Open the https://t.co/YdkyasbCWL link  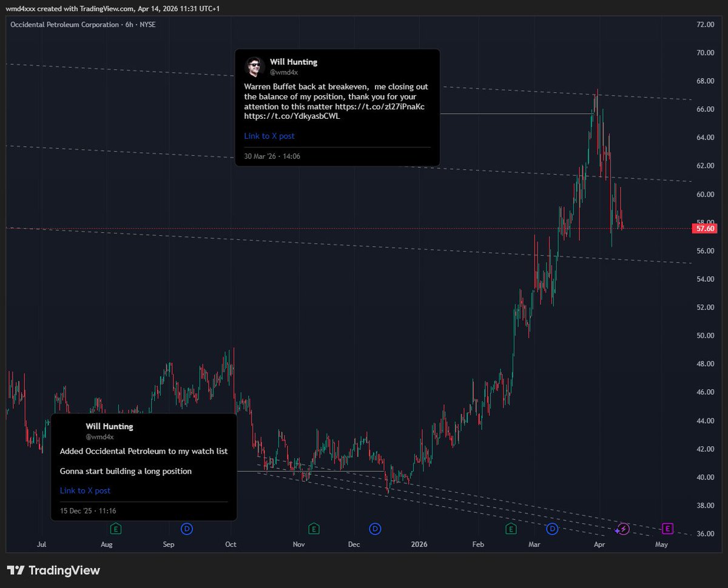(x=292, y=116)
